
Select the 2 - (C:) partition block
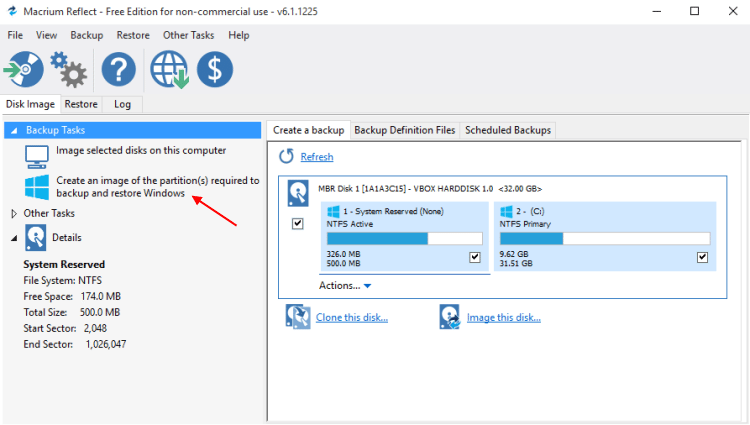(x=605, y=237)
